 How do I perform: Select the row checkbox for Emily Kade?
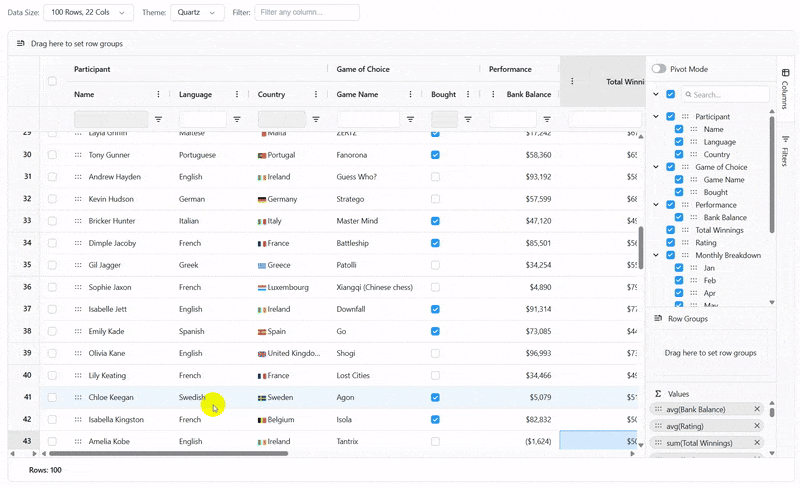coord(52,331)
